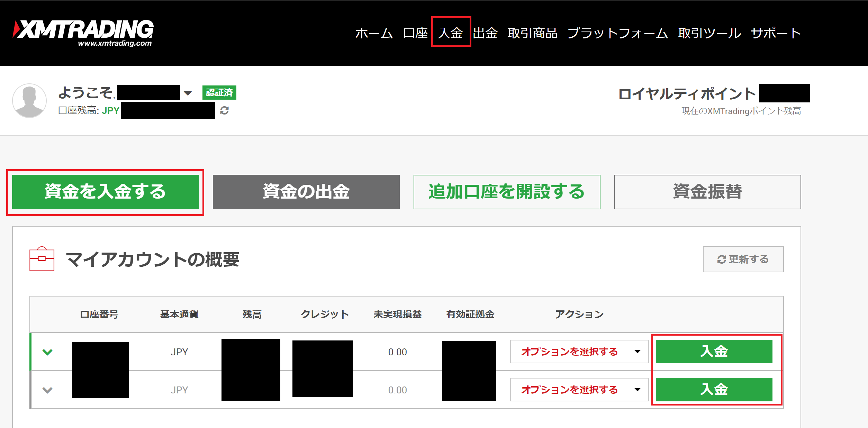Click the 資金振替 button

click(x=708, y=192)
